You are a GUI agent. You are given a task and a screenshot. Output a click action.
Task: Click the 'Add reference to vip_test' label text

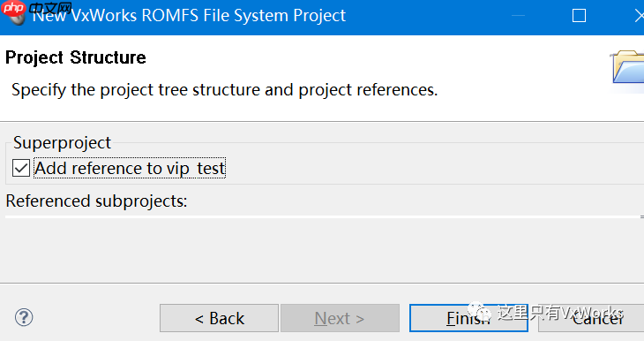(x=130, y=168)
